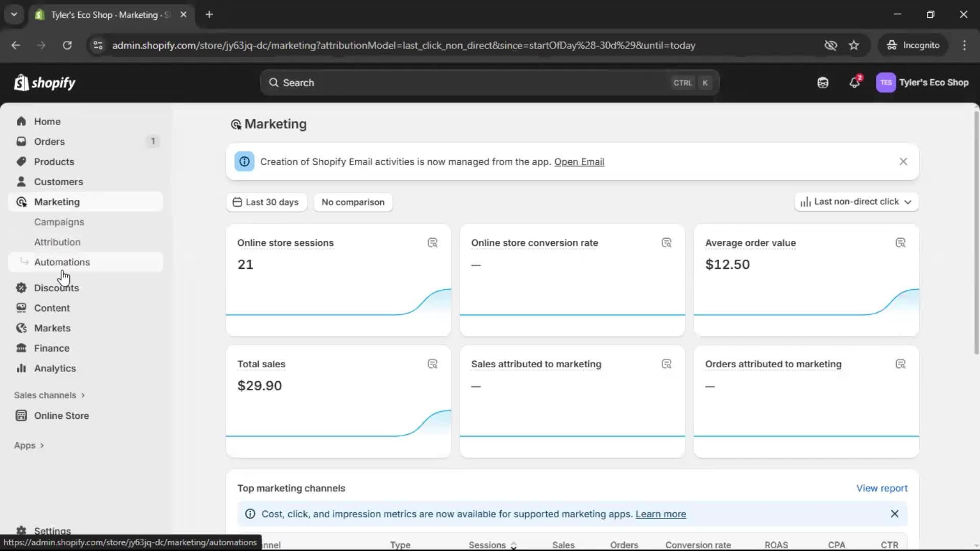Click the Incognito indicator
The width and height of the screenshot is (980, 551).
point(913,45)
